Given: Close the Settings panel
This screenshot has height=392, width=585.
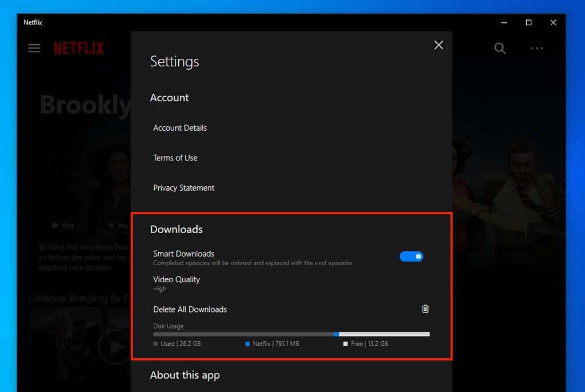Looking at the screenshot, I should (438, 45).
